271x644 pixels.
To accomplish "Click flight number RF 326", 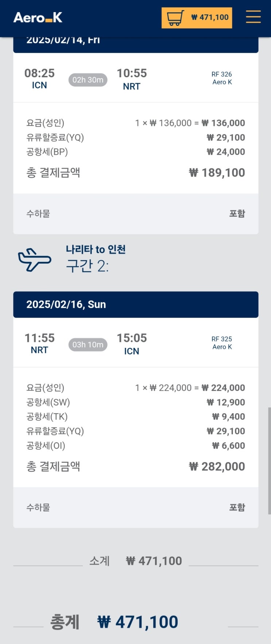I will click(x=221, y=74).
